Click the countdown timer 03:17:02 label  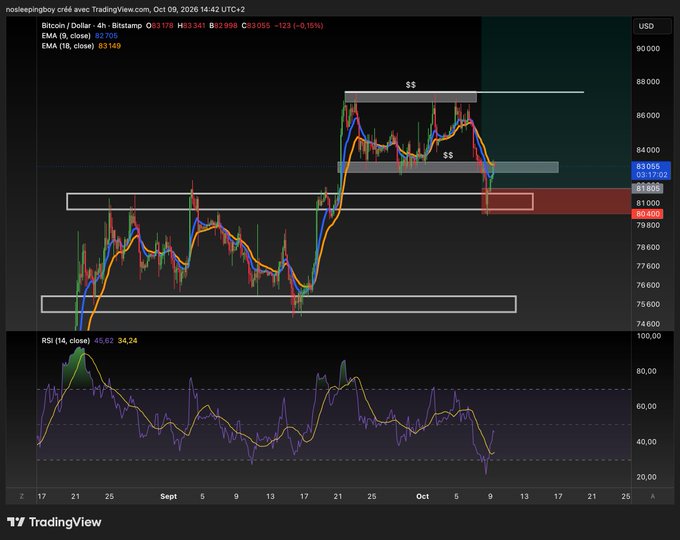[x=651, y=175]
